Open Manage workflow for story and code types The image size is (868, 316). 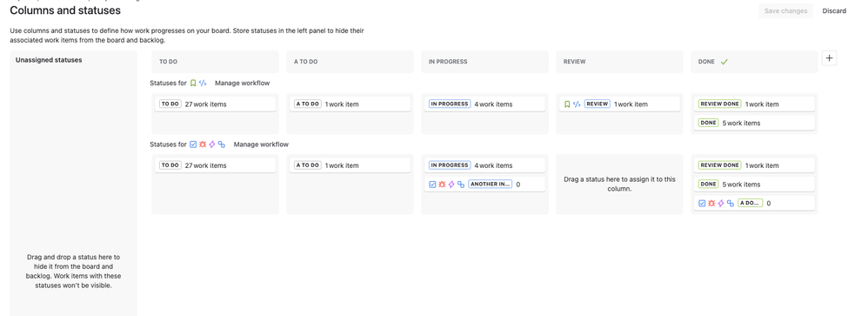click(243, 84)
